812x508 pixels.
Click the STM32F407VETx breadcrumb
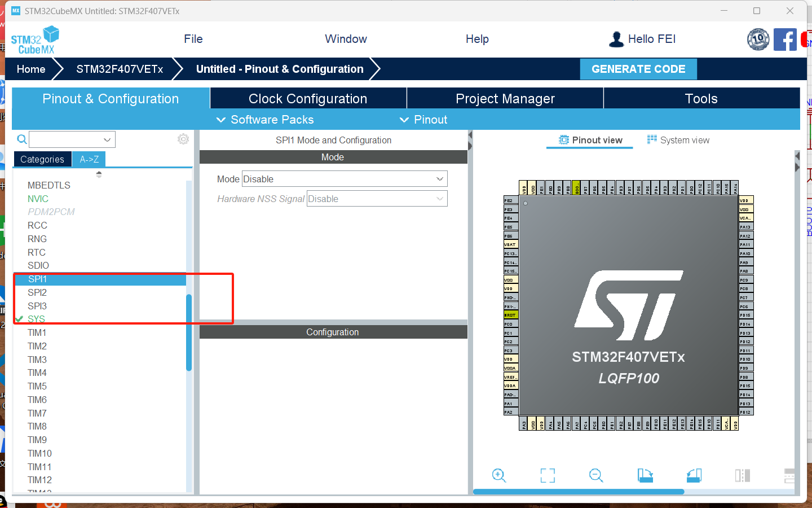[x=120, y=69]
